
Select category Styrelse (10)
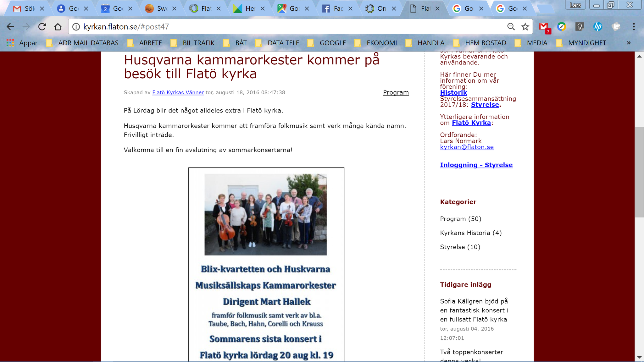pyautogui.click(x=460, y=247)
